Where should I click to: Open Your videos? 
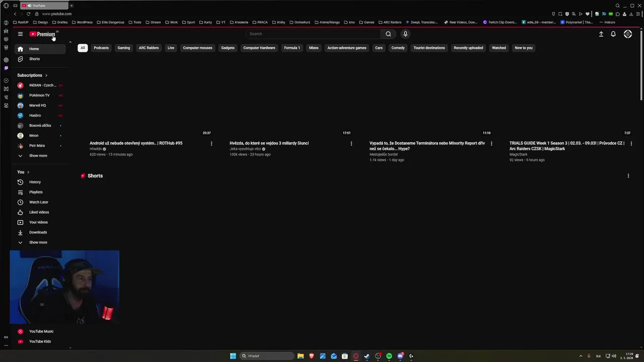[40, 222]
